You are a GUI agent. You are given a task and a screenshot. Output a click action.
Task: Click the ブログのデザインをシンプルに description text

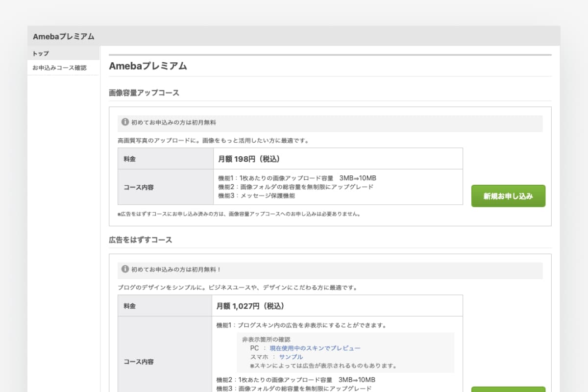click(237, 288)
